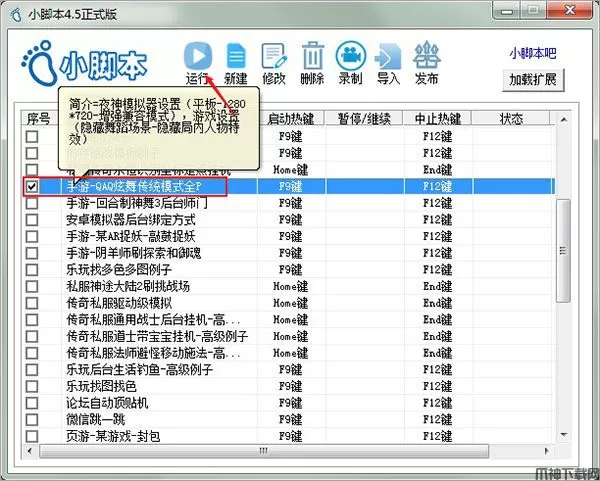Screen dimensions: 600x481
Task: Click the 启动热键 column header
Action: tap(291, 119)
